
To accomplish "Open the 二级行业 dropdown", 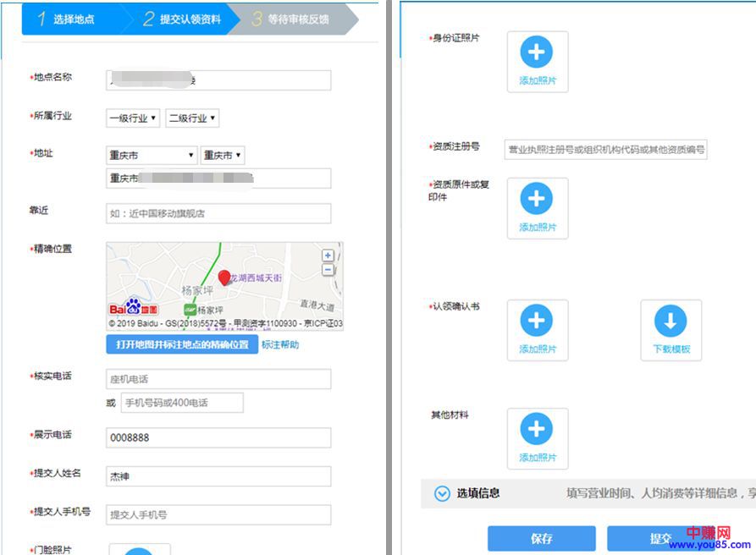I will pyautogui.click(x=192, y=118).
